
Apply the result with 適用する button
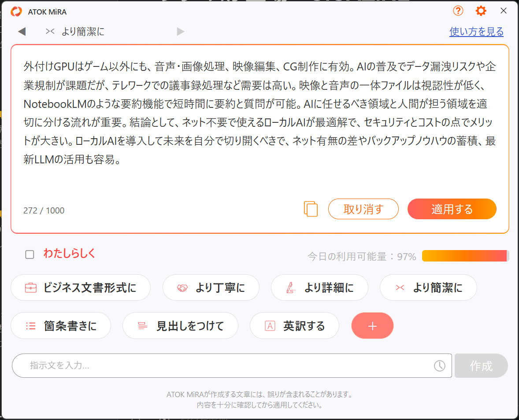[452, 209]
